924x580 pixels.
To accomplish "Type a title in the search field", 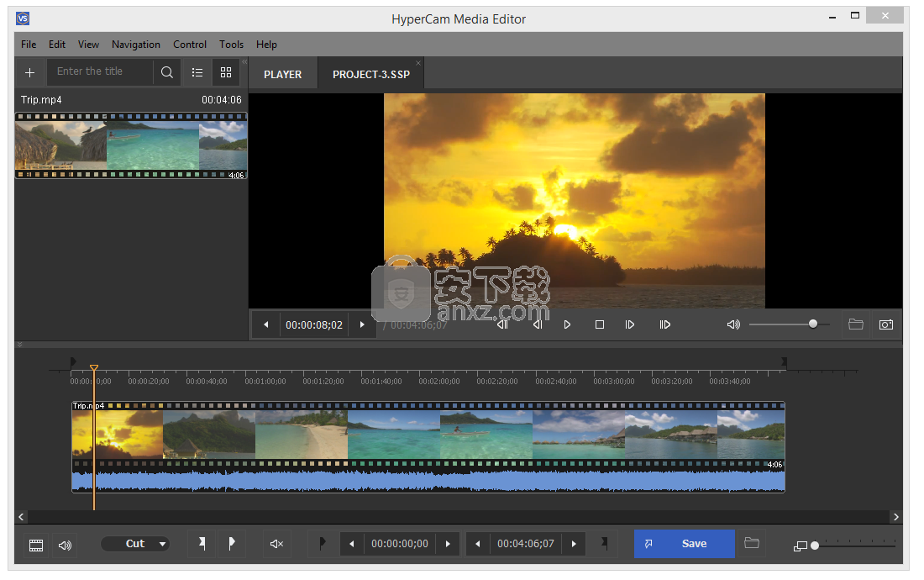I will (100, 72).
